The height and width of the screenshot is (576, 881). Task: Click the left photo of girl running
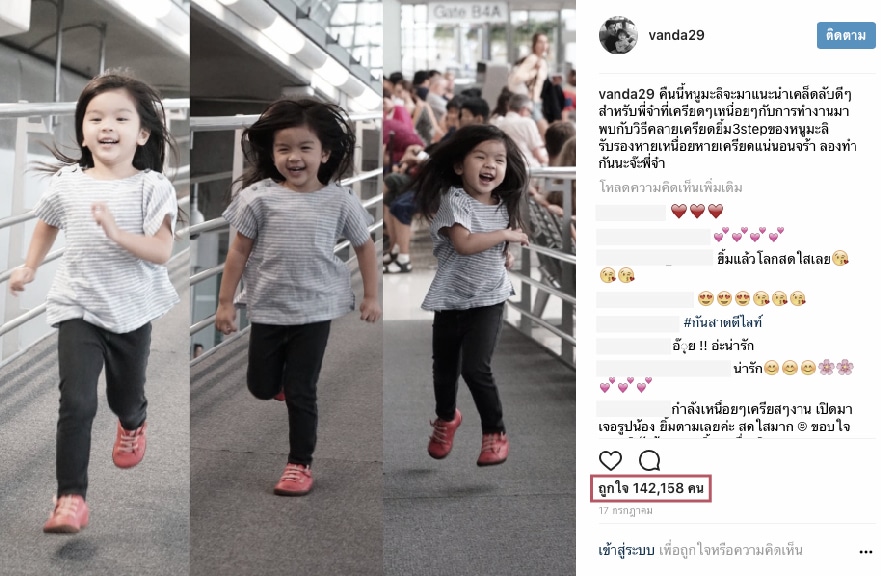click(95, 288)
